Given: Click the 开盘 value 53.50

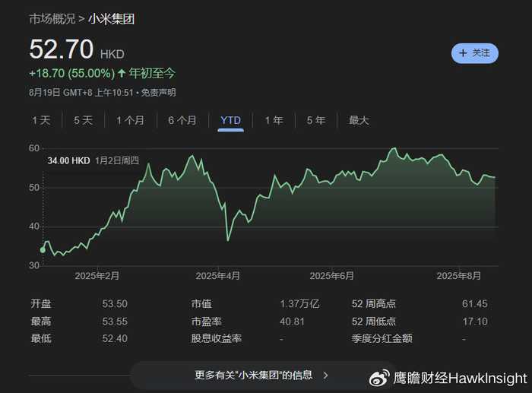Looking at the screenshot, I should click(x=115, y=304).
